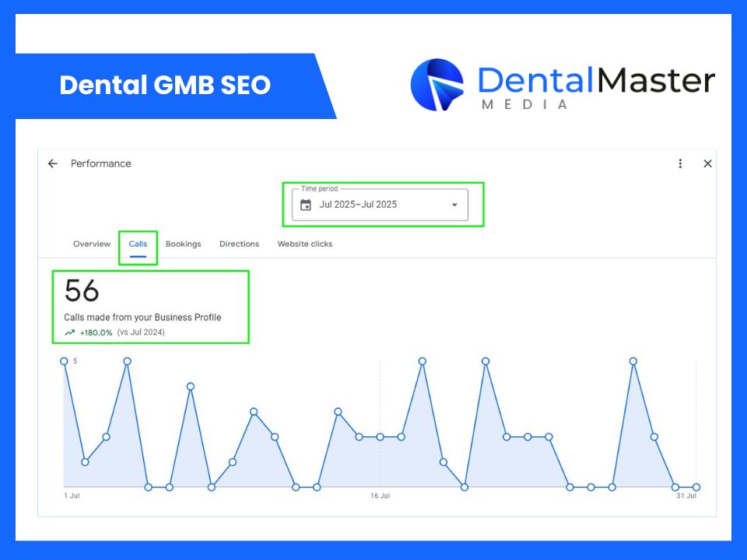Go back with the Performance arrow
Screen dimensions: 747x560
(x=52, y=164)
